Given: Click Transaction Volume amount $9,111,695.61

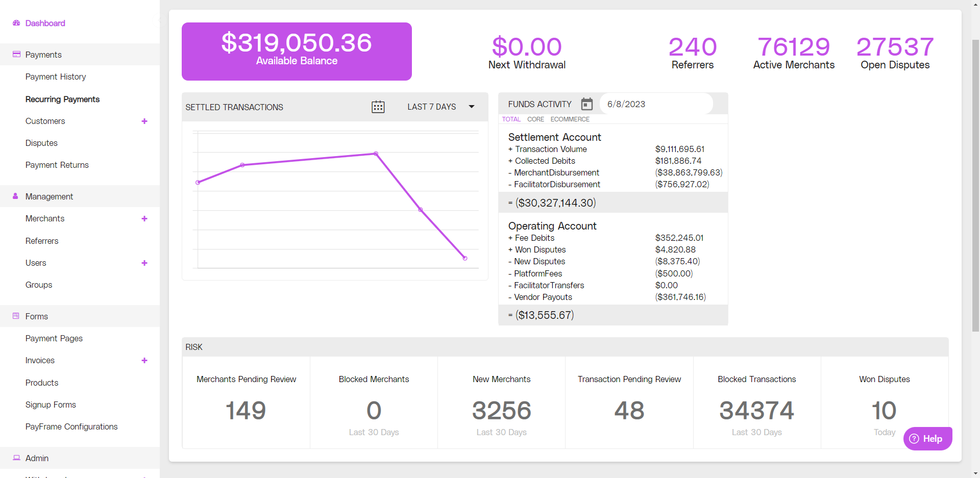Looking at the screenshot, I should (680, 149).
